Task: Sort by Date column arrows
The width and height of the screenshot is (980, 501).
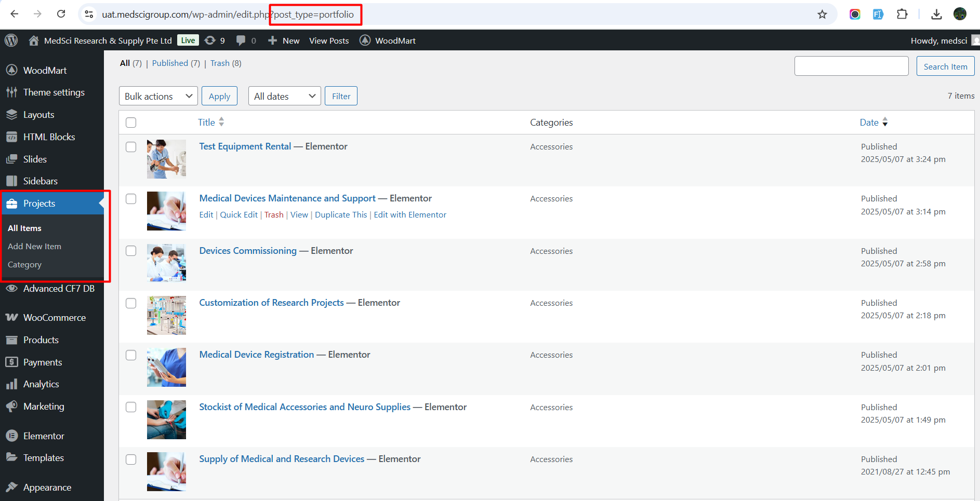Action: [x=885, y=123]
